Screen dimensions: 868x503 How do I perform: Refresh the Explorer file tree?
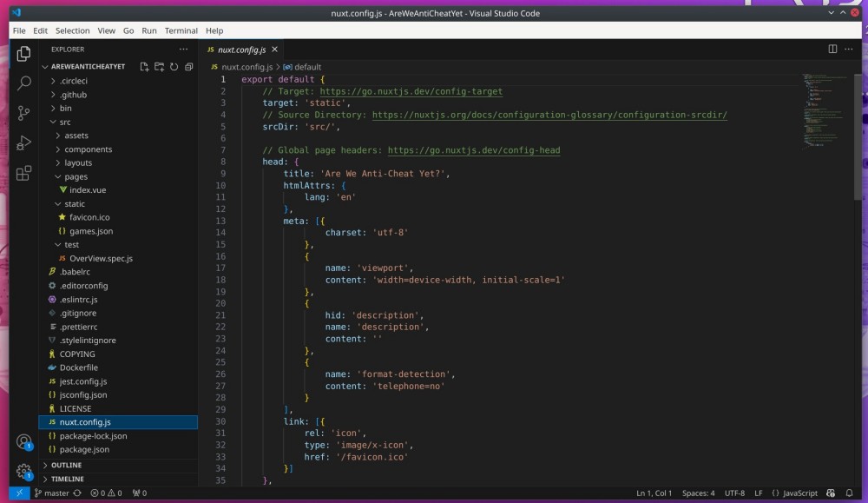click(x=174, y=66)
